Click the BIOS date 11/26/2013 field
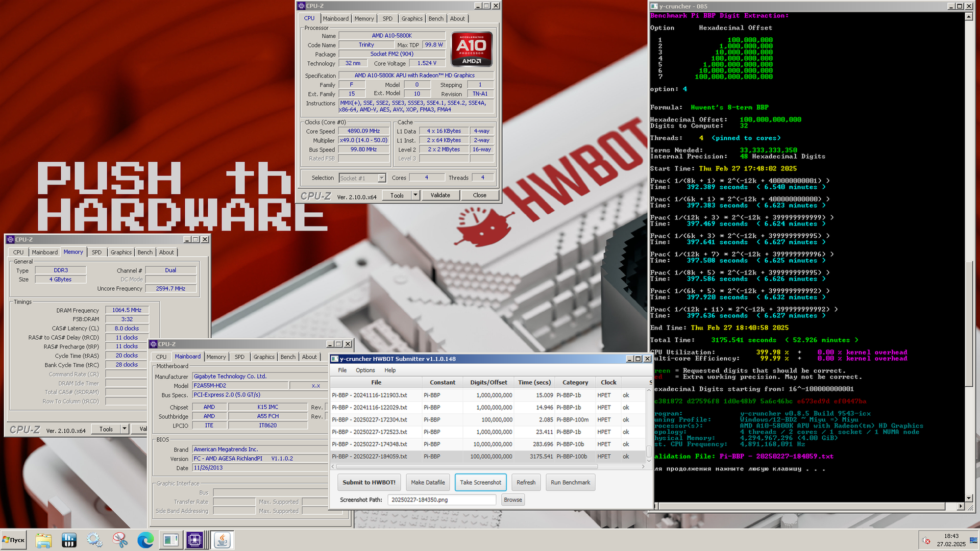Image resolution: width=980 pixels, height=551 pixels. pyautogui.click(x=259, y=468)
